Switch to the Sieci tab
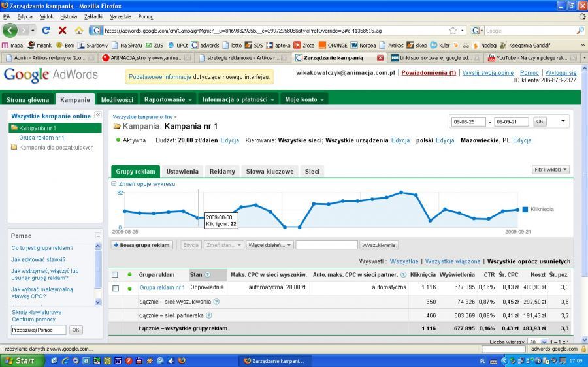The width and height of the screenshot is (588, 367). pos(312,171)
